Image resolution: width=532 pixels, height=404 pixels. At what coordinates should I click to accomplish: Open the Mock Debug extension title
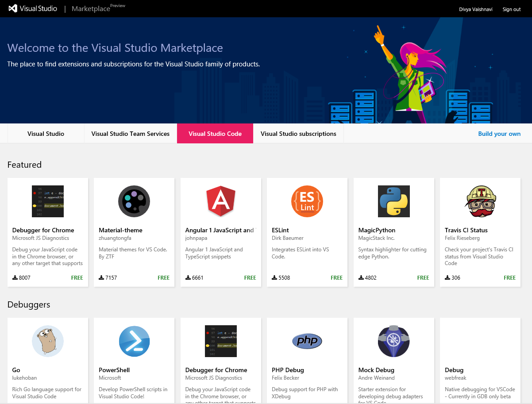point(376,370)
